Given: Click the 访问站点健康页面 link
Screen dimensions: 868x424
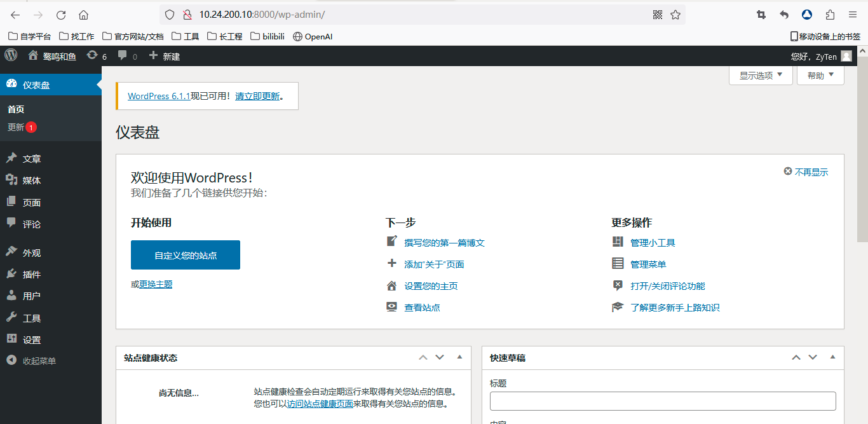Looking at the screenshot, I should (x=320, y=404).
